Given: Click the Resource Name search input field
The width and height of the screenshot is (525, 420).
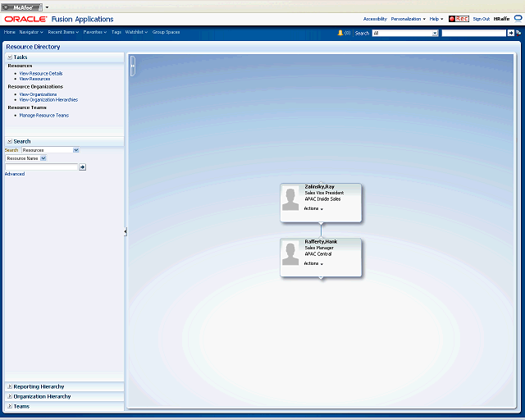Looking at the screenshot, I should [x=42, y=167].
